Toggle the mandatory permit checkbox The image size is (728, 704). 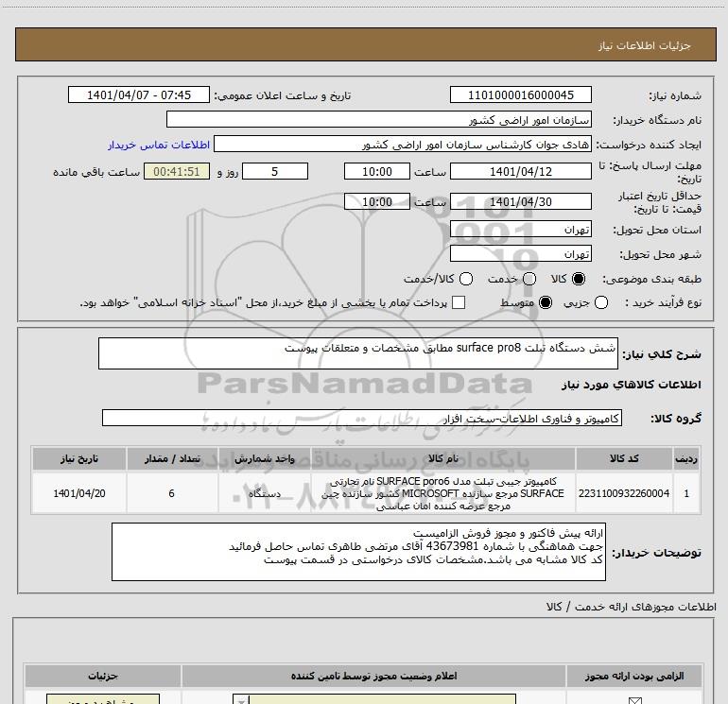[x=634, y=700]
